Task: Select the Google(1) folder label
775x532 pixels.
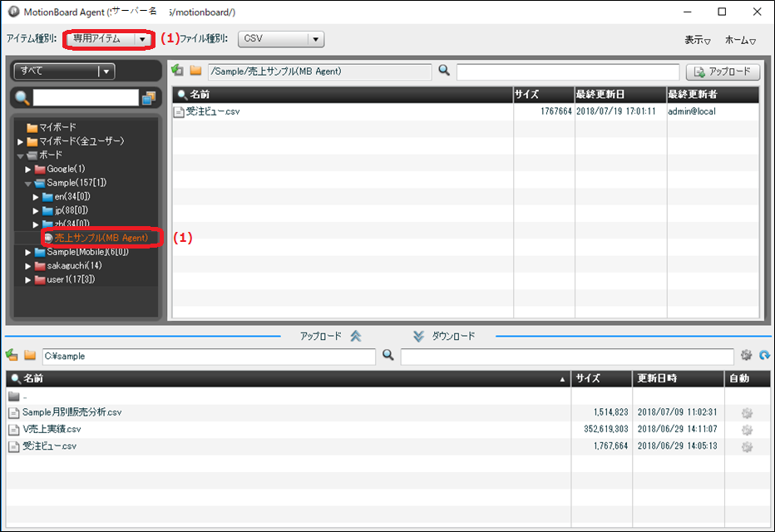Action: click(66, 169)
